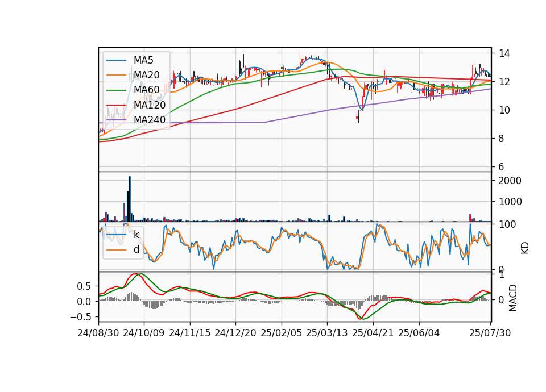Click the red MA120 legend line sample

pos(116,105)
